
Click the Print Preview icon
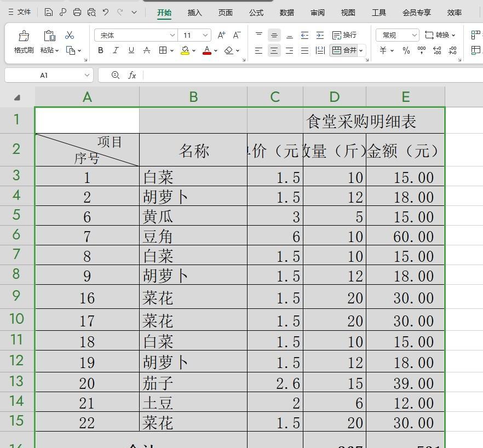[x=91, y=13]
